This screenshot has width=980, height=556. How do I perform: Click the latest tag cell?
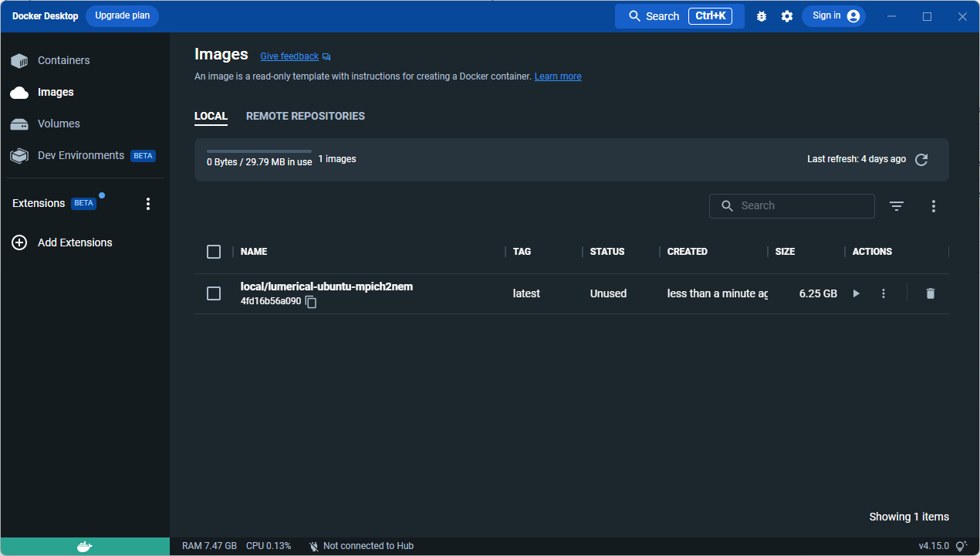click(x=526, y=293)
